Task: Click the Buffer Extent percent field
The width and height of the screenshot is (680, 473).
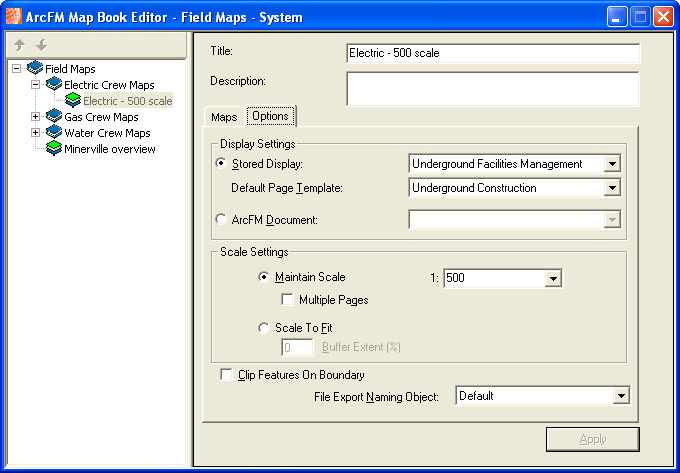Action: click(298, 348)
